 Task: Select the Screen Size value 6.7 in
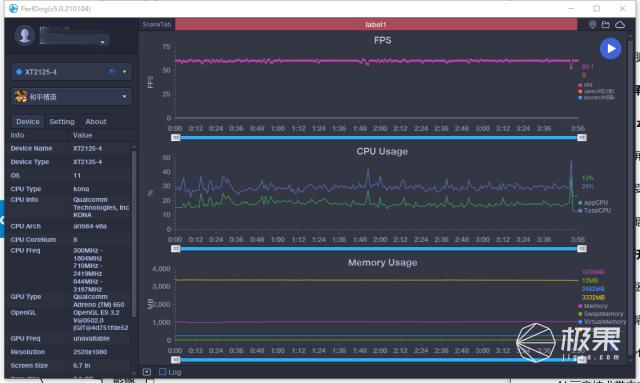click(82, 365)
